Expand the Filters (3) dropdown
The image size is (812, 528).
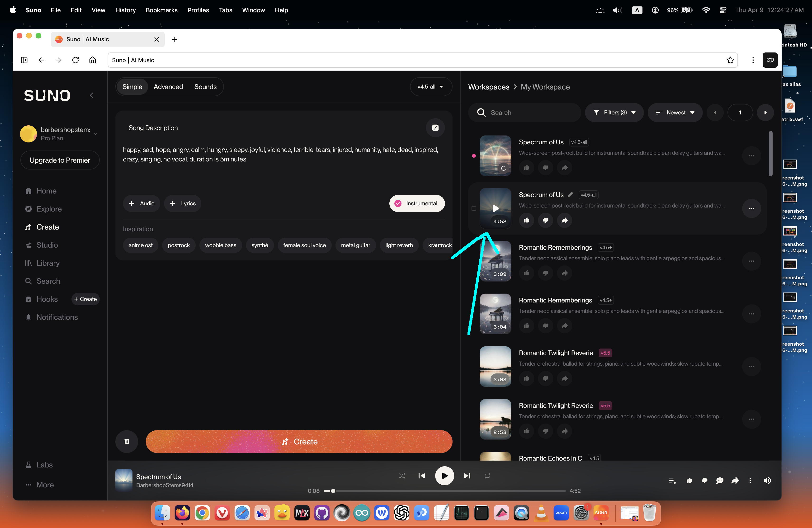614,113
